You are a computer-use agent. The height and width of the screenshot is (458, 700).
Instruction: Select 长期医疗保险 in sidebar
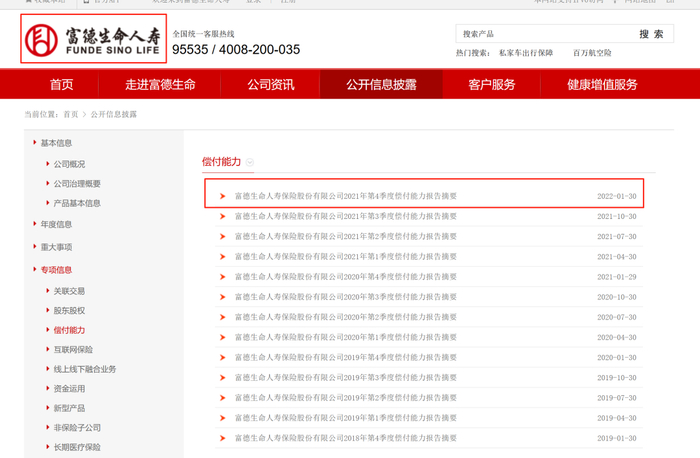click(x=77, y=447)
